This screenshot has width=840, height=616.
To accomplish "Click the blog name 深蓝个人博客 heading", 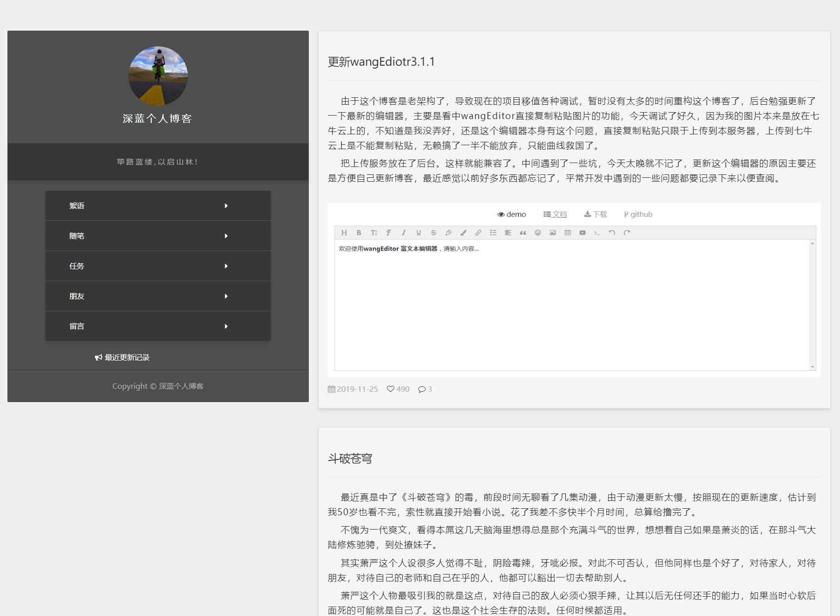I will tap(157, 119).
